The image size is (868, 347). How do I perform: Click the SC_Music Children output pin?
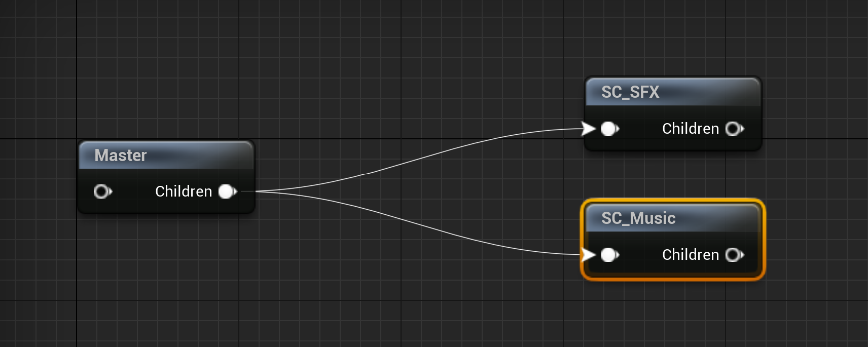(735, 255)
